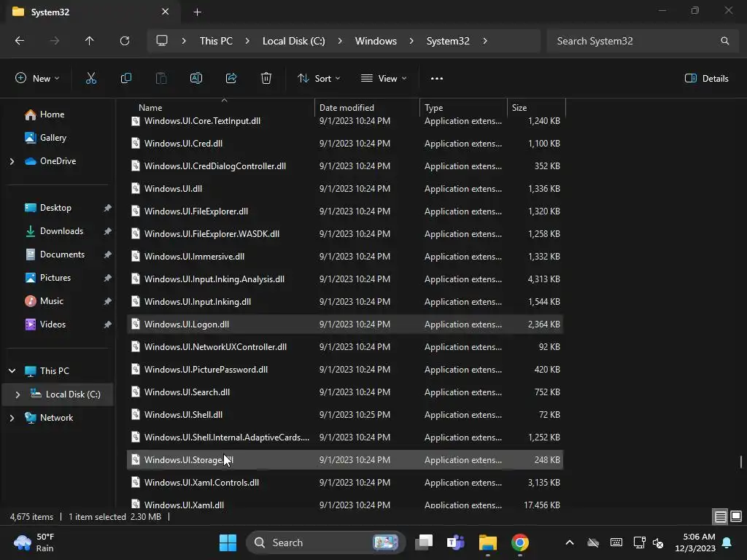Click the Paste clipboard icon
Image resolution: width=747 pixels, height=560 pixels.
point(161,79)
